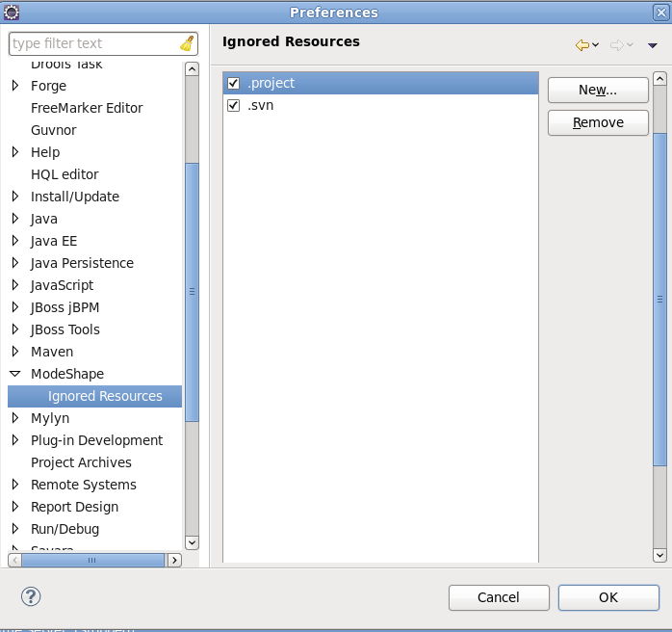The width and height of the screenshot is (672, 632).
Task: Open the forward history dropdown arrow
Action: [x=630, y=45]
